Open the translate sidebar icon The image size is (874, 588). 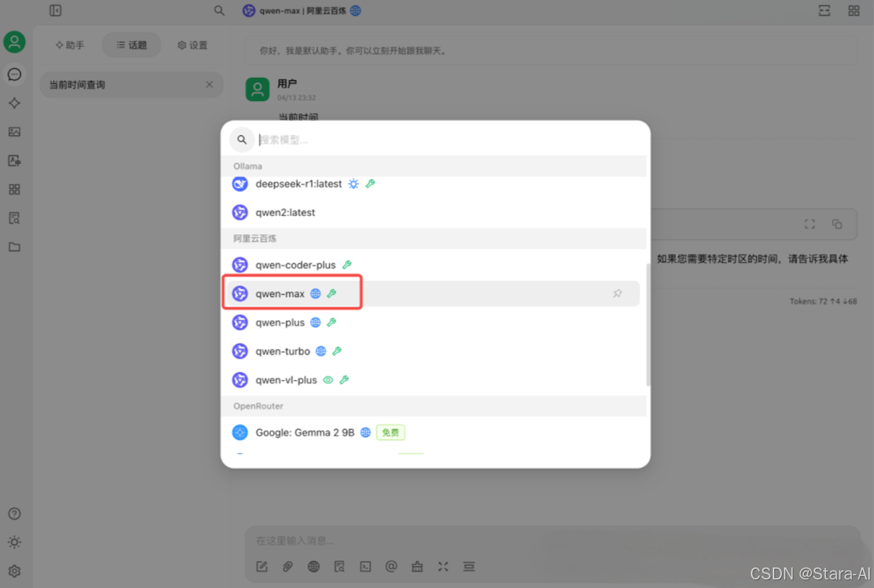(x=14, y=161)
